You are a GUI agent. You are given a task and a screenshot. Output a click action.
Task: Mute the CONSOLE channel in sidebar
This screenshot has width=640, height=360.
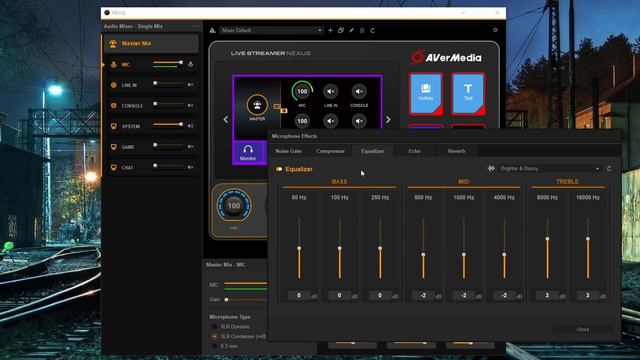point(191,105)
